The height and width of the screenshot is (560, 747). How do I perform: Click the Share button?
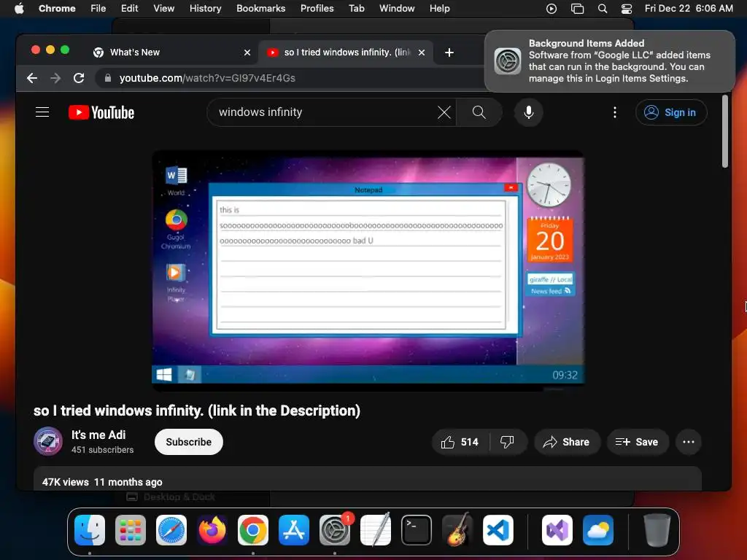[x=567, y=442]
